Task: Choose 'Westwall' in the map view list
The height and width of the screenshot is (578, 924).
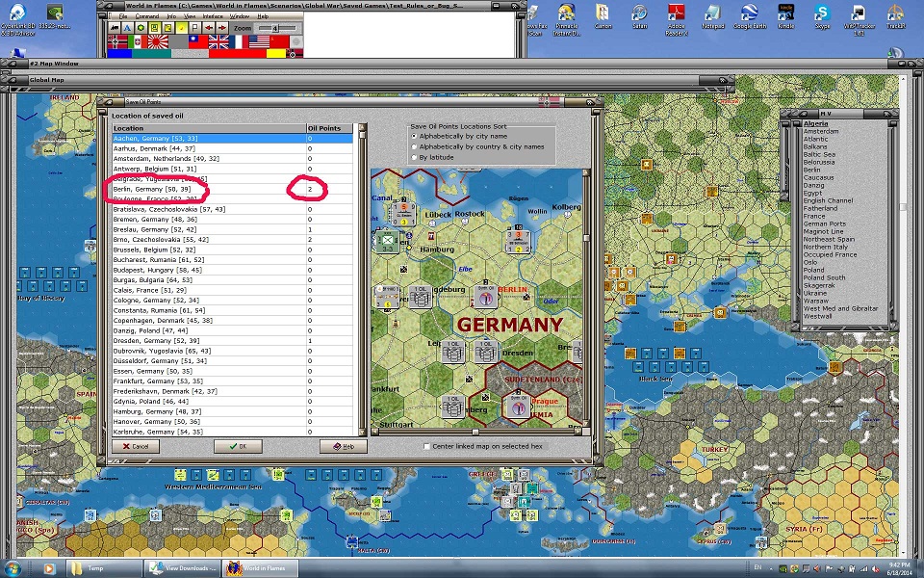Action: 818,317
